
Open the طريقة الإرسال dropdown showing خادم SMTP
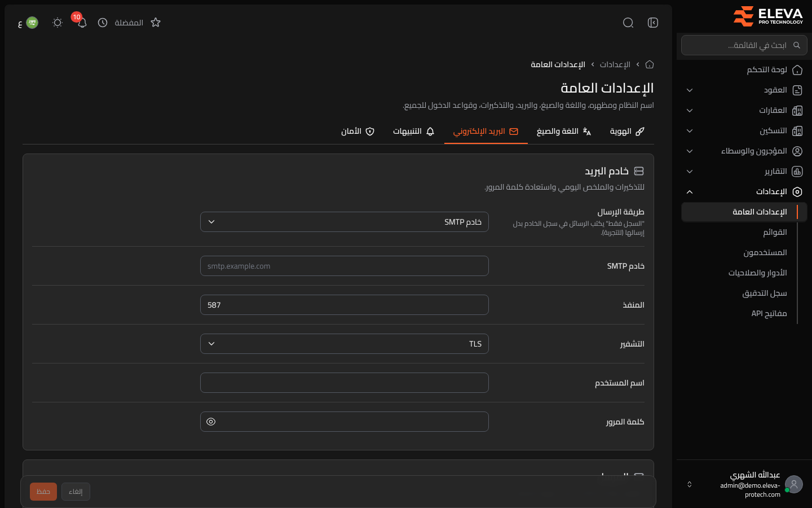click(x=345, y=222)
